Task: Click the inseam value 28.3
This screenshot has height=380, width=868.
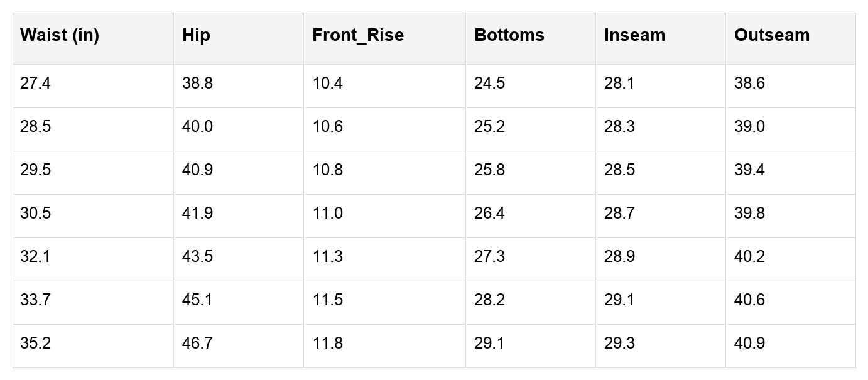Action: pos(619,127)
